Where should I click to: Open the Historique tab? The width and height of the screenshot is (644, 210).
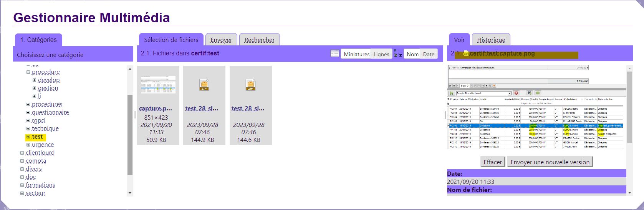click(491, 40)
